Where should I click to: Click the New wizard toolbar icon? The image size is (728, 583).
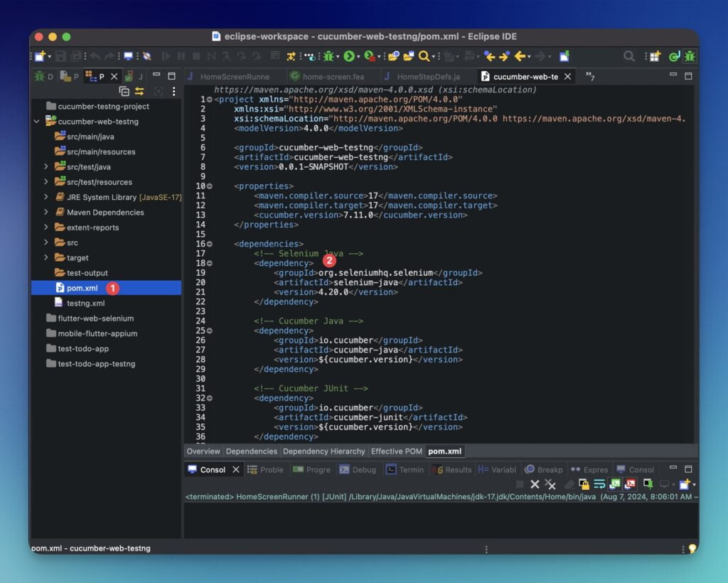pos(40,56)
